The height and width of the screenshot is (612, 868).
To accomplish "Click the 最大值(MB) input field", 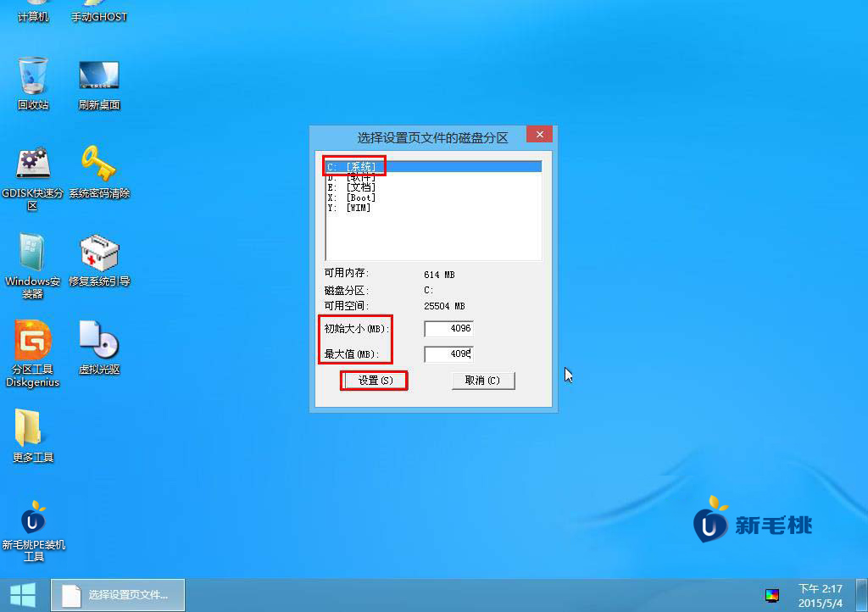I will pos(448,353).
